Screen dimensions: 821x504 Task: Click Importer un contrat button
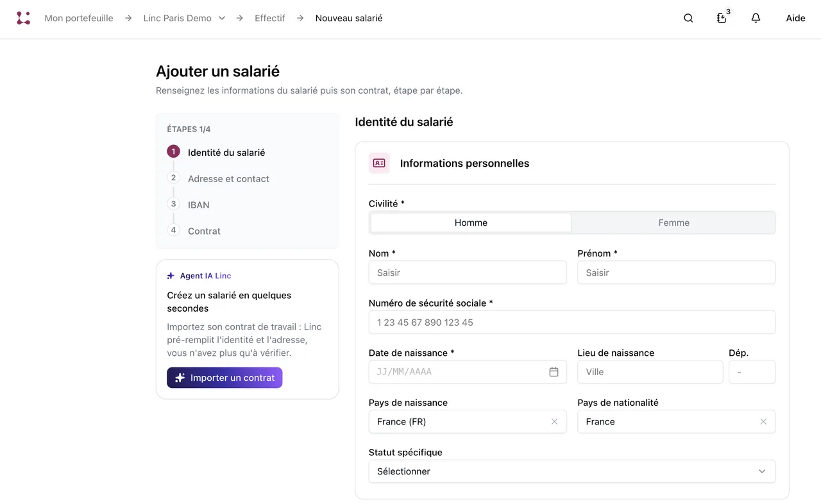pyautogui.click(x=224, y=378)
